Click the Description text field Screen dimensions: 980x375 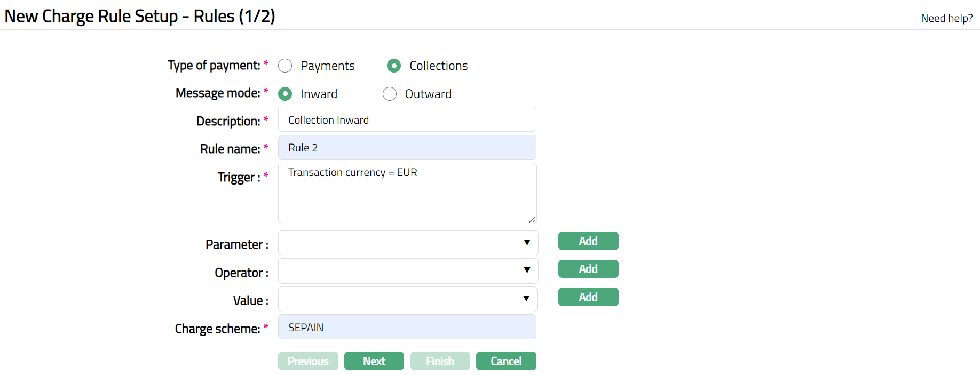[407, 119]
